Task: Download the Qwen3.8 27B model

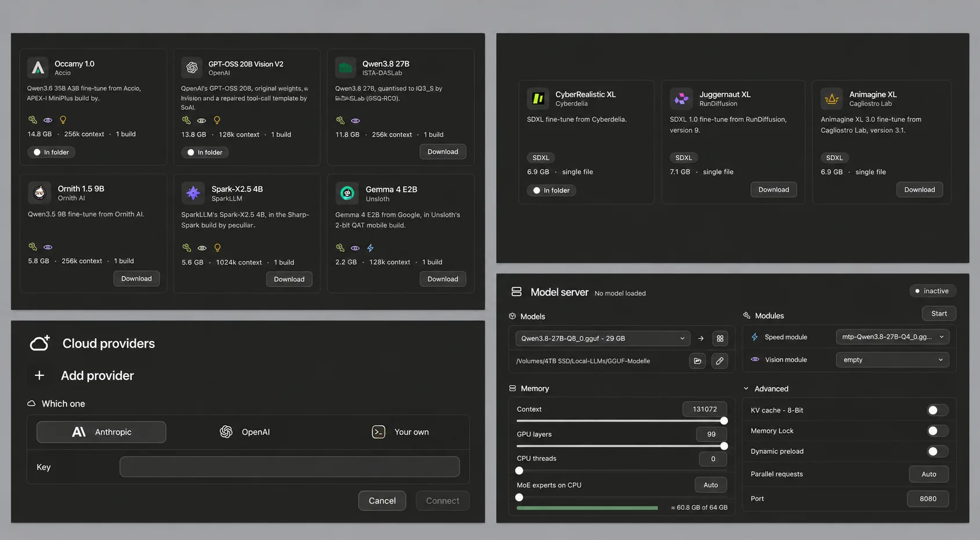Action: [442, 151]
